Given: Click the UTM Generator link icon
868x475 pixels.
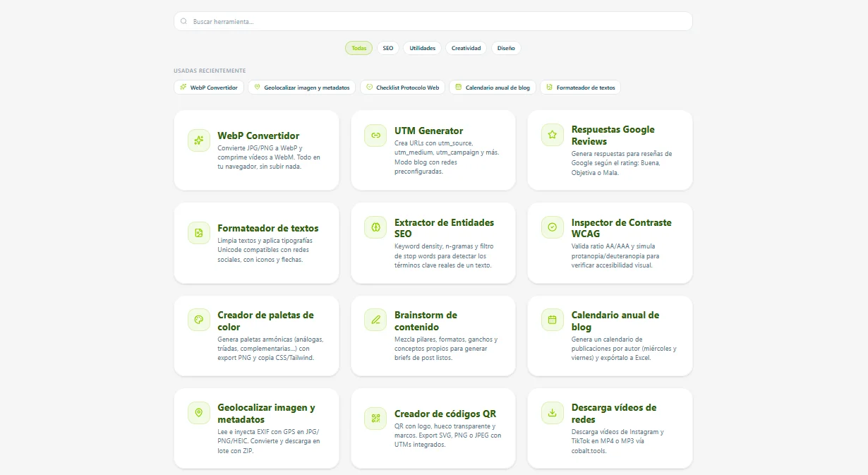Looking at the screenshot, I should [376, 136].
